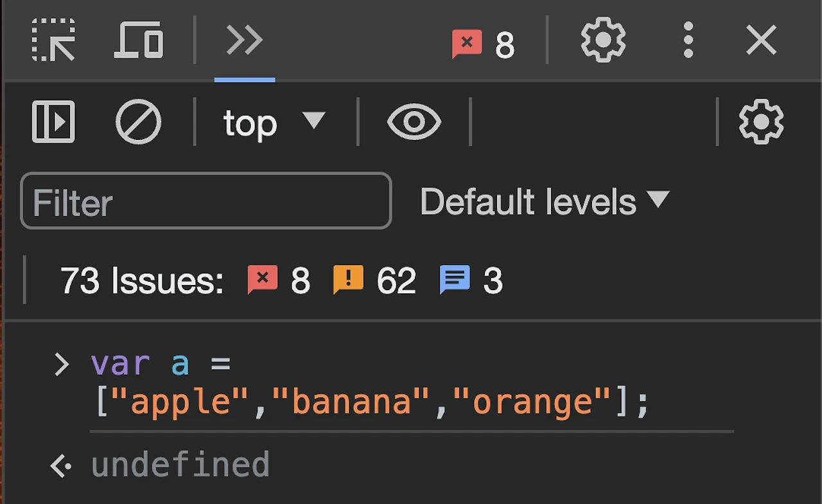Click the undefined return value output
Viewport: 822px width, 504px height.
click(180, 465)
